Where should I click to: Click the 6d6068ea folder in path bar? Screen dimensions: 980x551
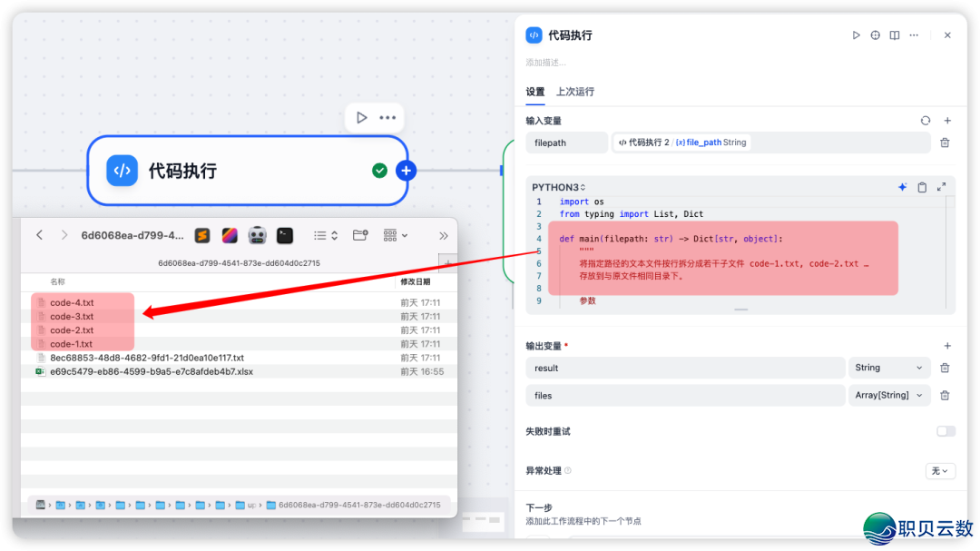[x=354, y=505]
